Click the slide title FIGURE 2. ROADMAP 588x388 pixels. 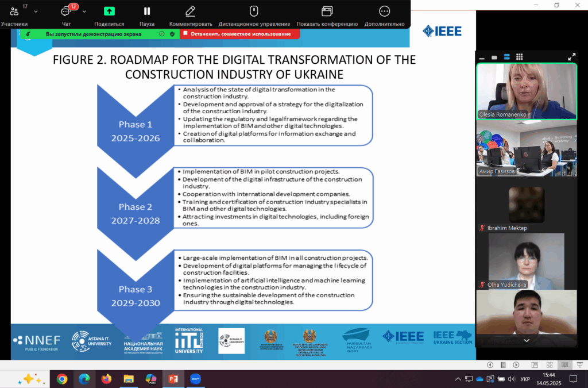tap(234, 67)
